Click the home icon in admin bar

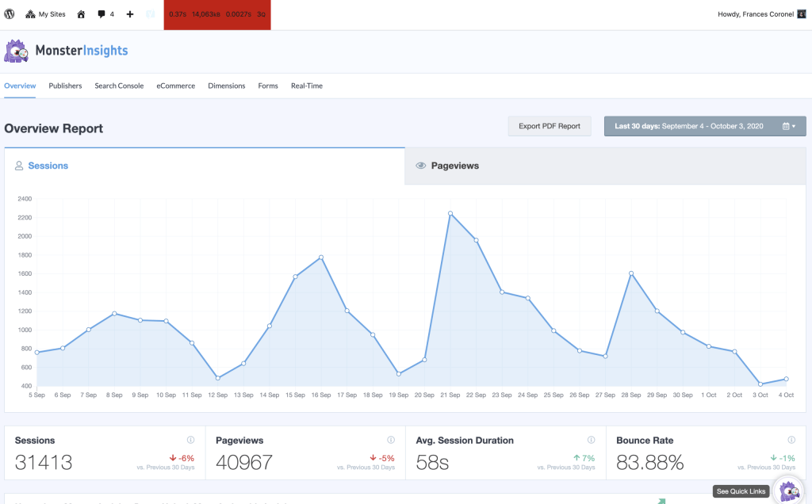click(x=81, y=14)
